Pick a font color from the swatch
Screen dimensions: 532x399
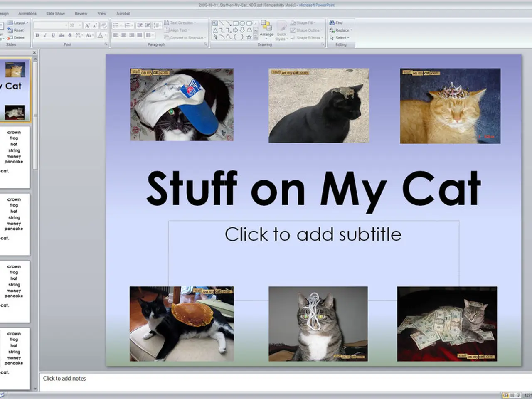[x=100, y=35]
